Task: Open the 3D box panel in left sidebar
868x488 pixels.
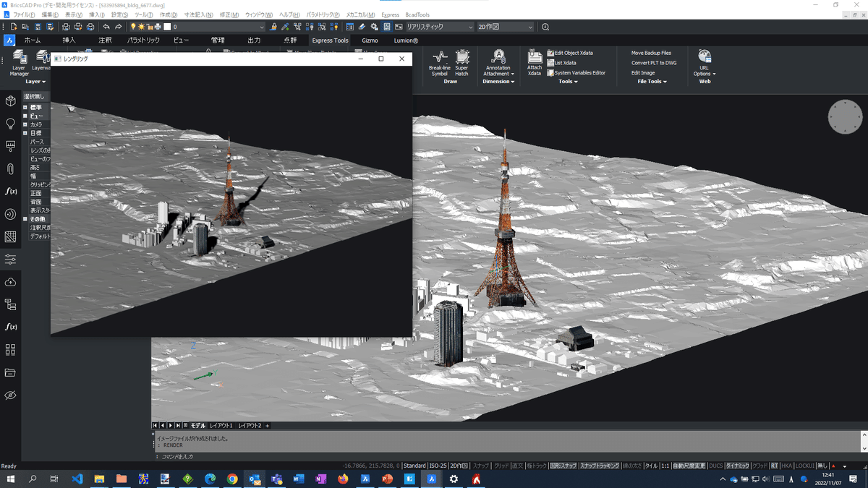Action: point(10,101)
